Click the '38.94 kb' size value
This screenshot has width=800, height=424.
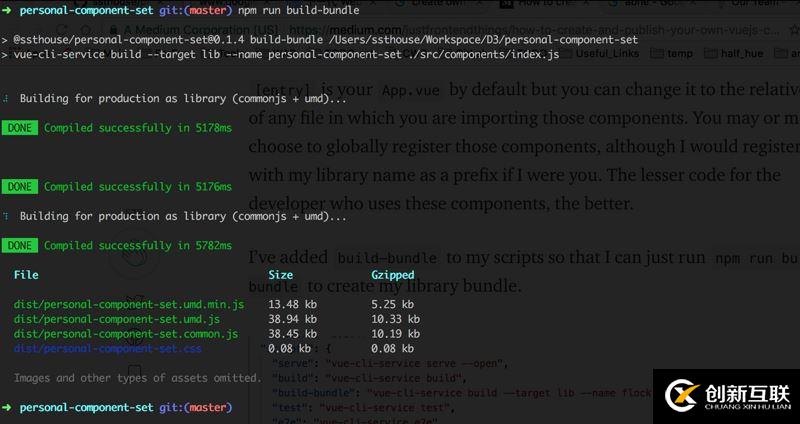[x=293, y=319]
